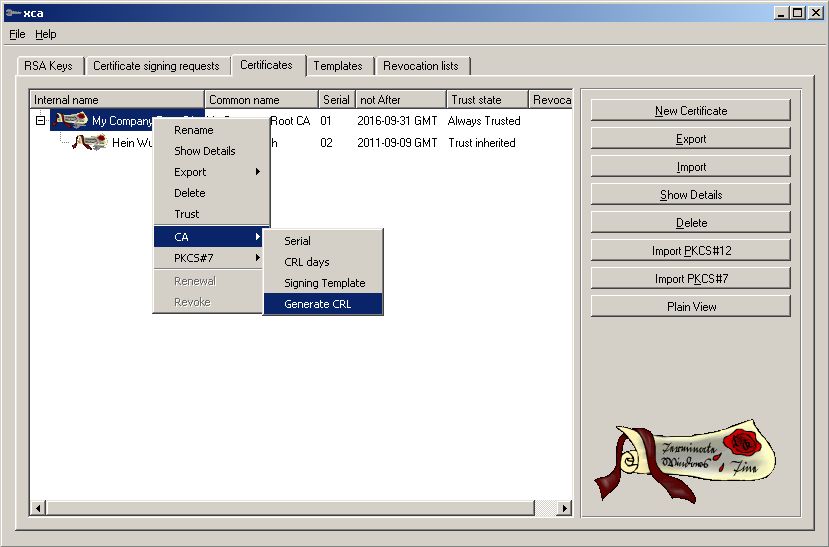Collapse the My Company root tree node
Image resolution: width=829 pixels, height=547 pixels.
40,121
